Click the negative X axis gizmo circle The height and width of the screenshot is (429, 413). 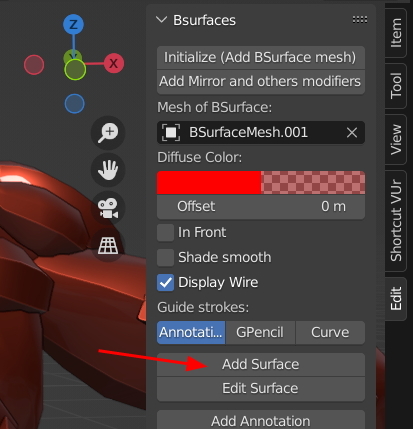point(34,65)
